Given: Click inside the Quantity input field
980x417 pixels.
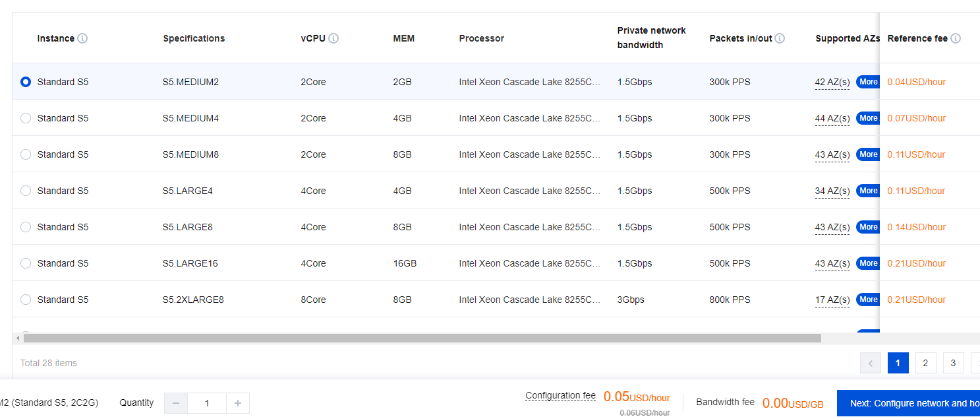Looking at the screenshot, I should point(206,402).
